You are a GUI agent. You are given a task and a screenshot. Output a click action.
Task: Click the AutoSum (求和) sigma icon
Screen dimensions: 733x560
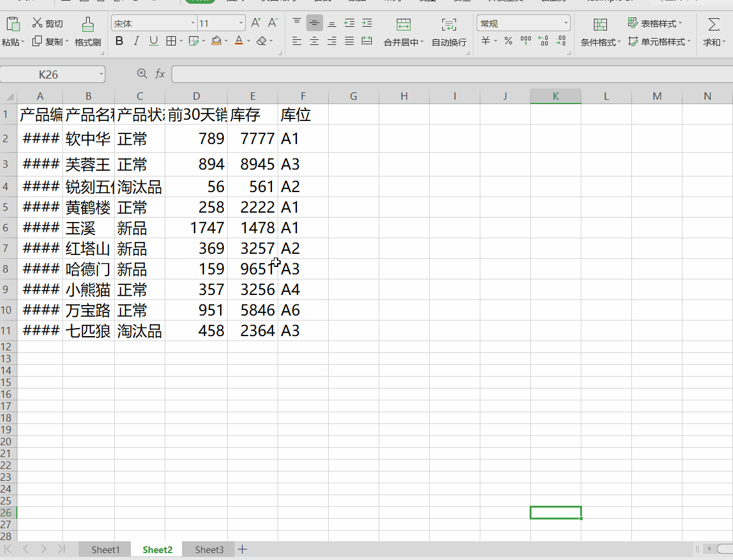click(x=714, y=25)
